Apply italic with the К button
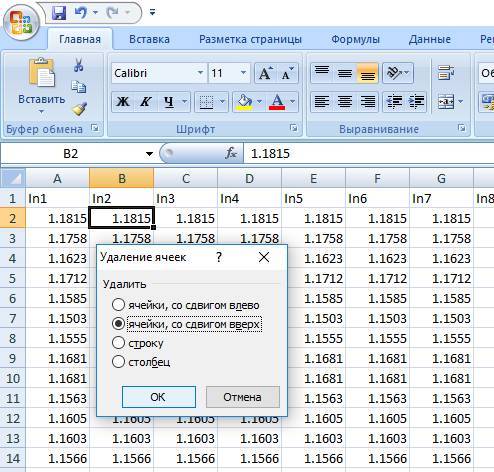This screenshot has height=472, width=494. pyautogui.click(x=145, y=101)
